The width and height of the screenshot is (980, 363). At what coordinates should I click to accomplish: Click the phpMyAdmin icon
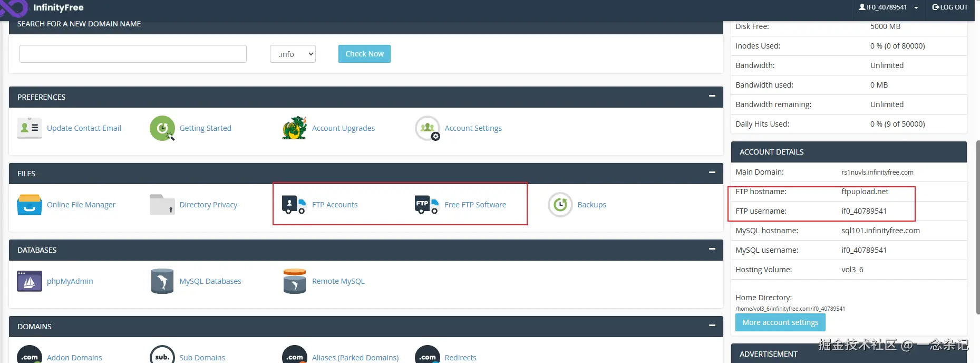pos(30,281)
